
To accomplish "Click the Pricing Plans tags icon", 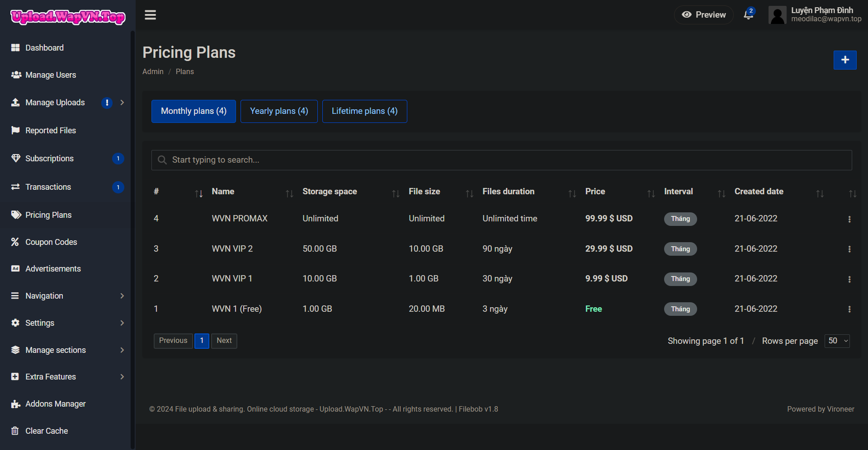I will point(16,215).
